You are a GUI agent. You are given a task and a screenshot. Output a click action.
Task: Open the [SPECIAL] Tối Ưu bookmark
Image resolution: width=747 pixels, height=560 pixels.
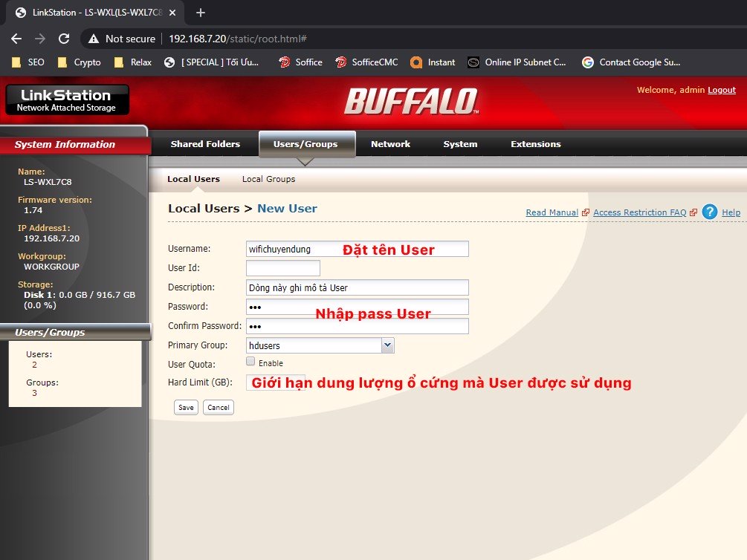click(212, 62)
